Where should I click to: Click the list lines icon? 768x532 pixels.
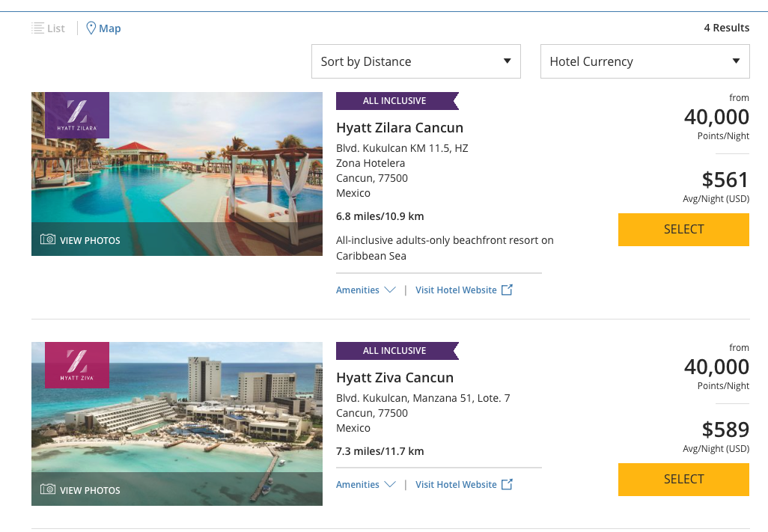point(37,28)
